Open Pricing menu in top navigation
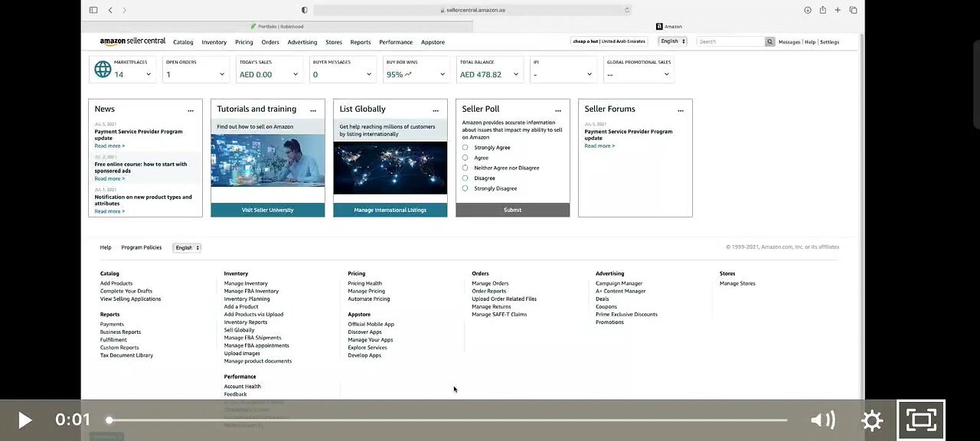Viewport: 980px width, 441px height. (244, 42)
